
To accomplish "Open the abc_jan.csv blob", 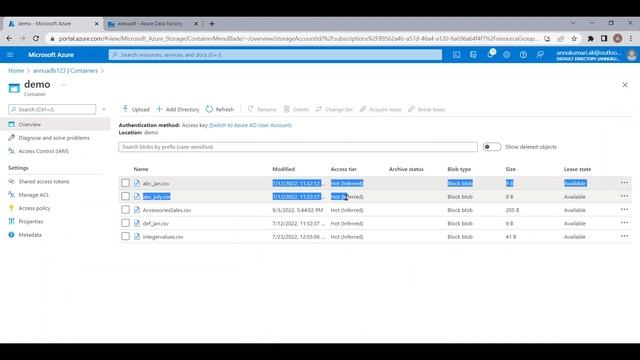I will pos(156,183).
